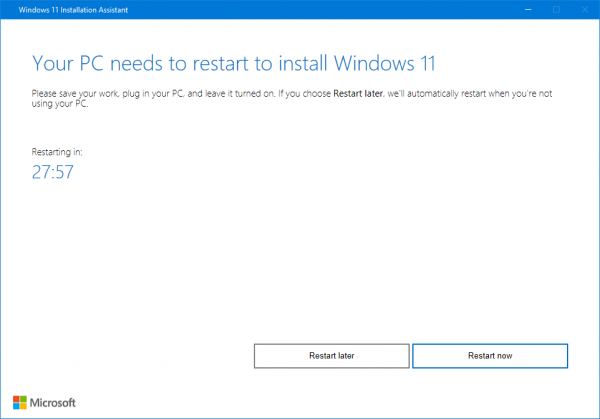The image size is (600, 419).
Task: Click the 27:57 countdown timer
Action: [52, 172]
